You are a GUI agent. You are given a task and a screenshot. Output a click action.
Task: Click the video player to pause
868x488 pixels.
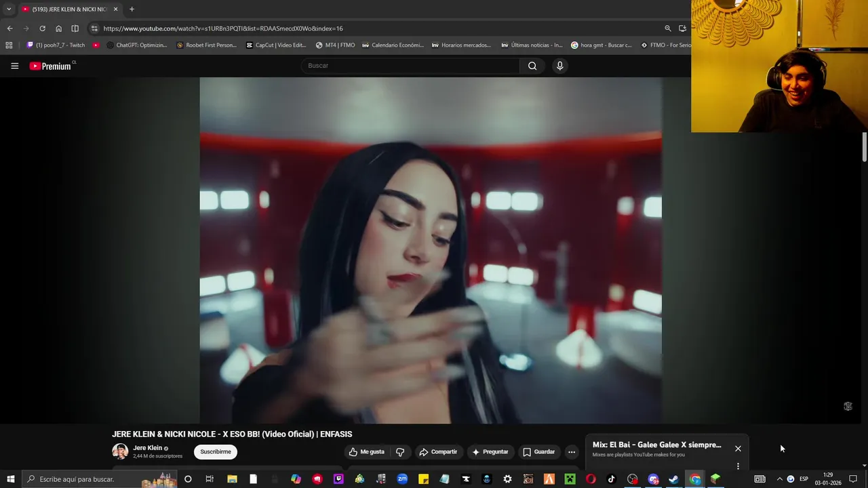pos(431,250)
